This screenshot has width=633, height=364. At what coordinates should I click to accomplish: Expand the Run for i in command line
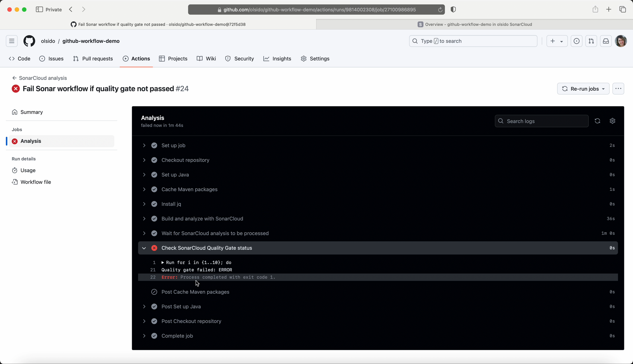[x=163, y=263]
